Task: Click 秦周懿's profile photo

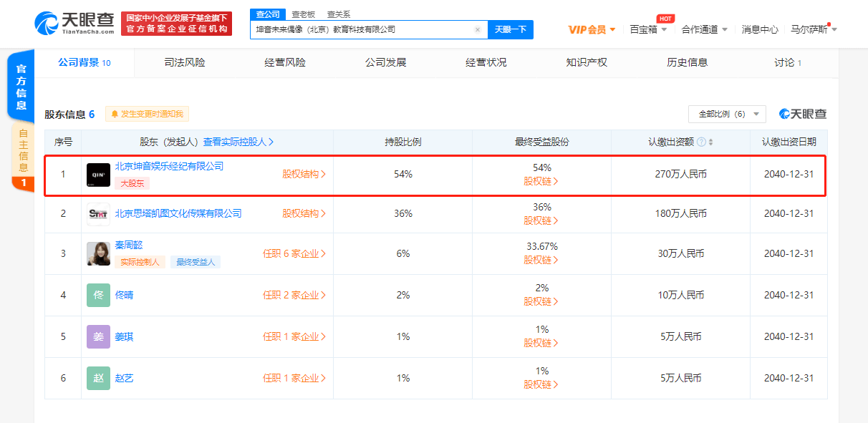Action: tap(98, 254)
